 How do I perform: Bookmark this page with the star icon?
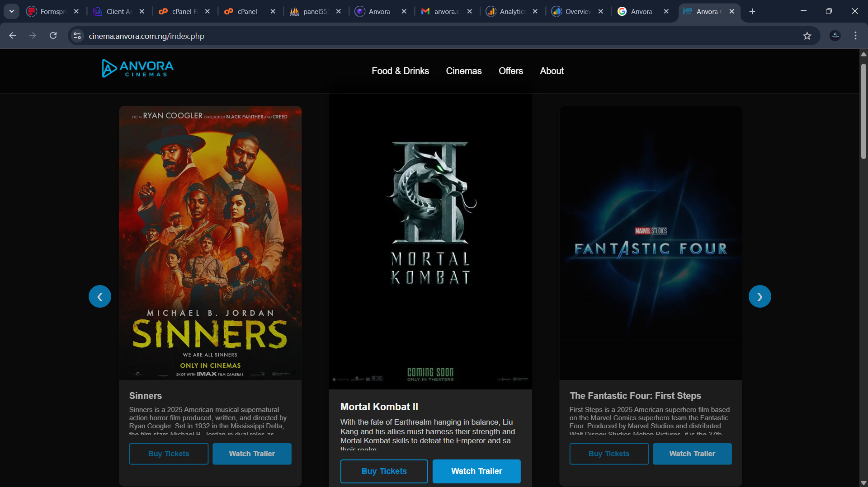coord(807,36)
